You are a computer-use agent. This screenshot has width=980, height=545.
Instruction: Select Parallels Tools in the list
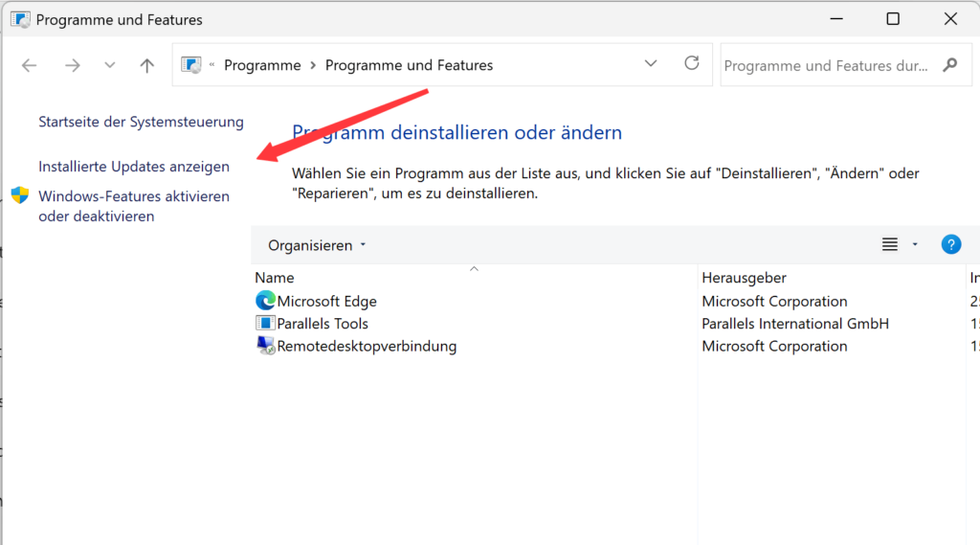[x=323, y=324]
